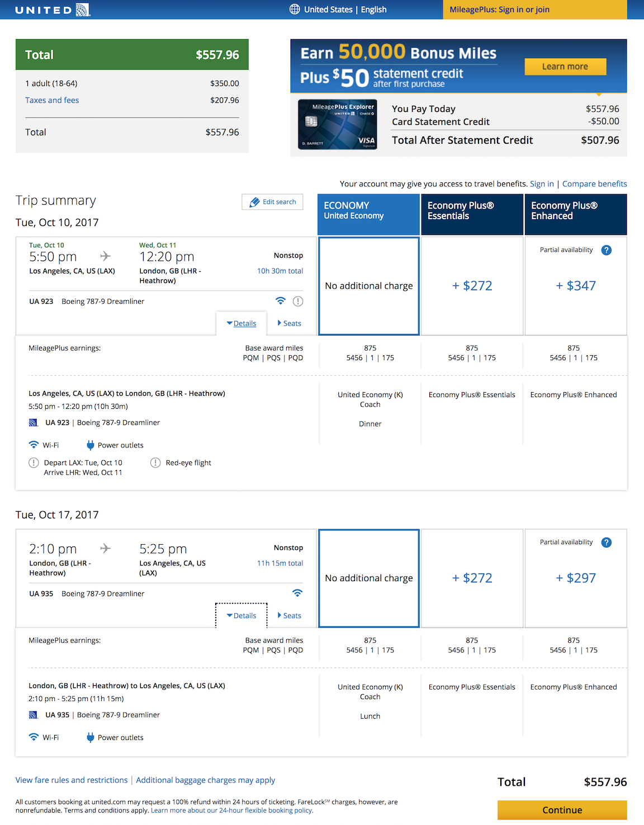Click the globe icon next to United States
The height and width of the screenshot is (825, 644).
295,9
